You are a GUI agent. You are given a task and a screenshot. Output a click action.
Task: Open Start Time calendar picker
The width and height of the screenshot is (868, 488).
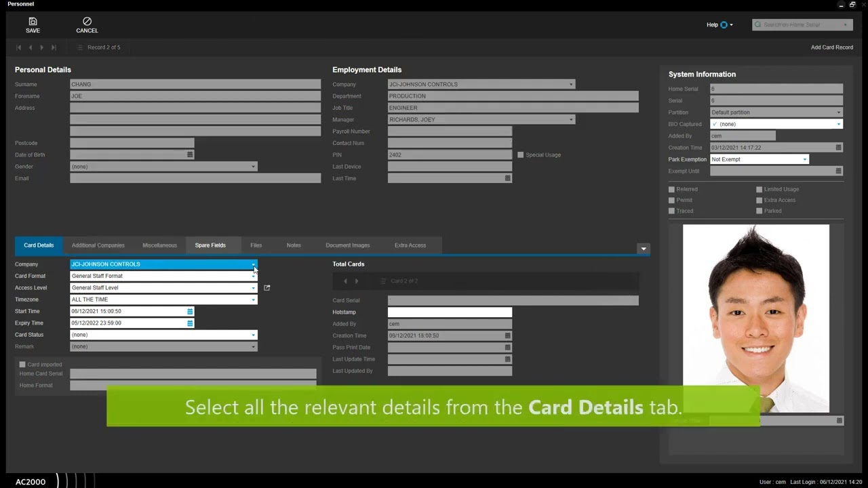190,312
